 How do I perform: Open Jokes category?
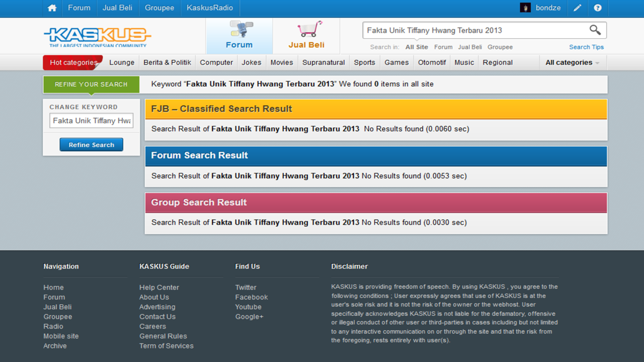252,63
